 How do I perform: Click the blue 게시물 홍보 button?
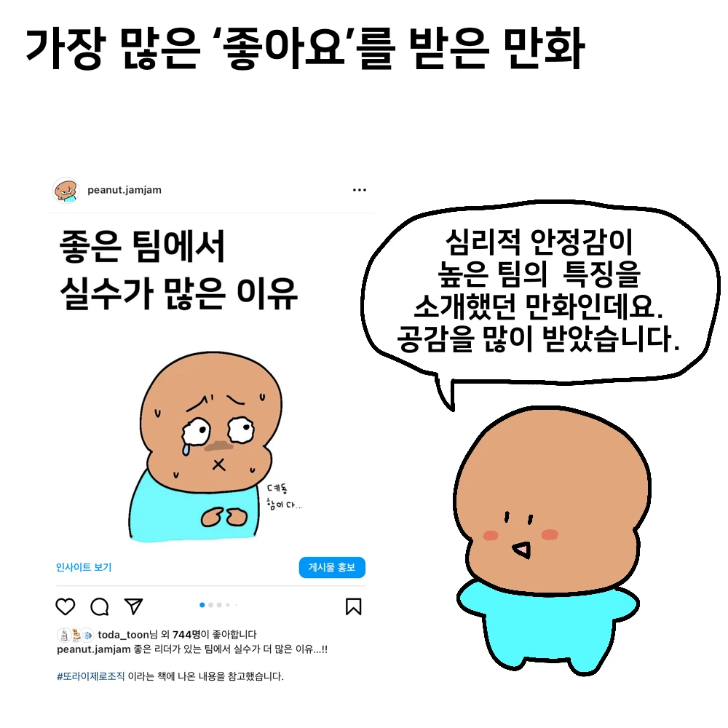click(332, 567)
